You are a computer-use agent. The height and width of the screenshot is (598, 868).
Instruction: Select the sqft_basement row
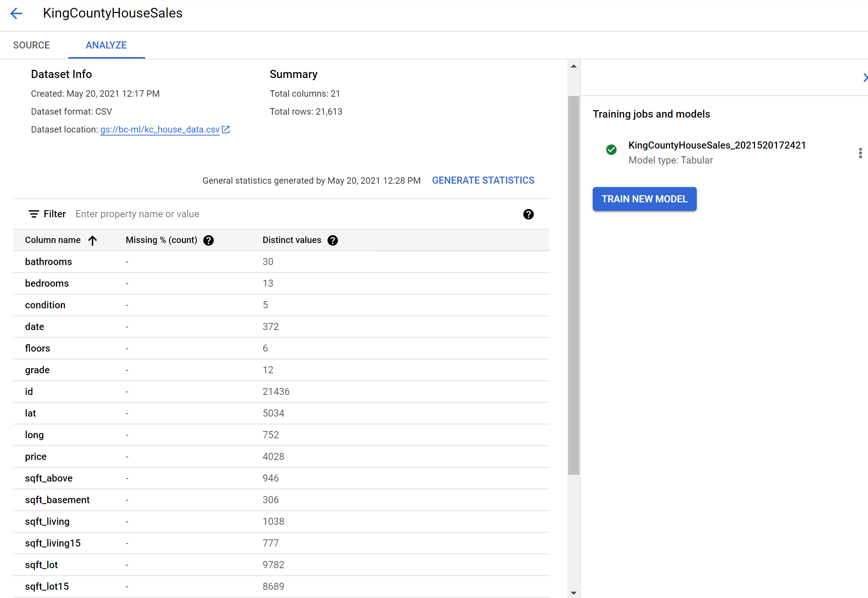(x=281, y=500)
